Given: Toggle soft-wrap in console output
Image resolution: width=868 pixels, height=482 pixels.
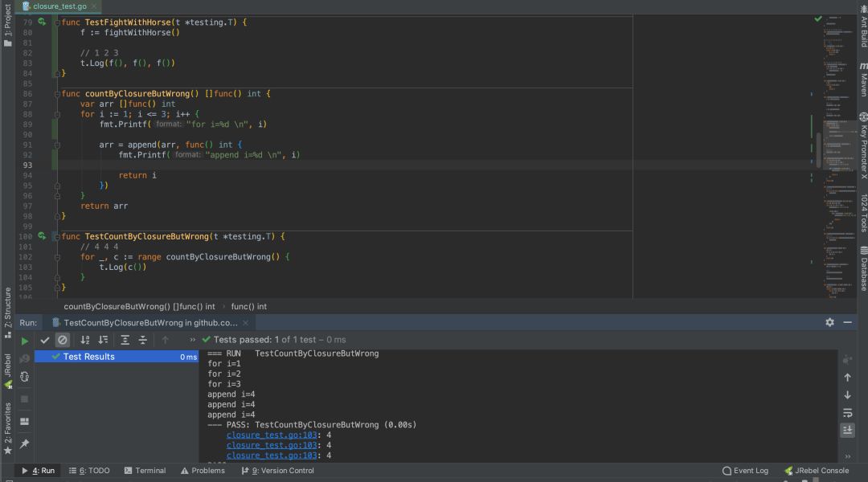Looking at the screenshot, I should pyautogui.click(x=847, y=413).
